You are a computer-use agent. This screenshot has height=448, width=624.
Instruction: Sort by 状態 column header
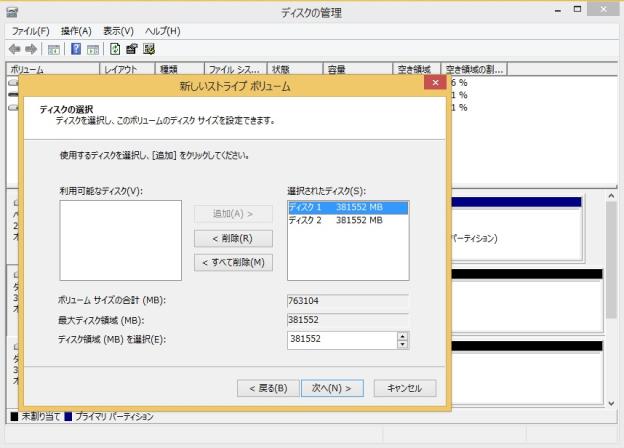pyautogui.click(x=295, y=69)
